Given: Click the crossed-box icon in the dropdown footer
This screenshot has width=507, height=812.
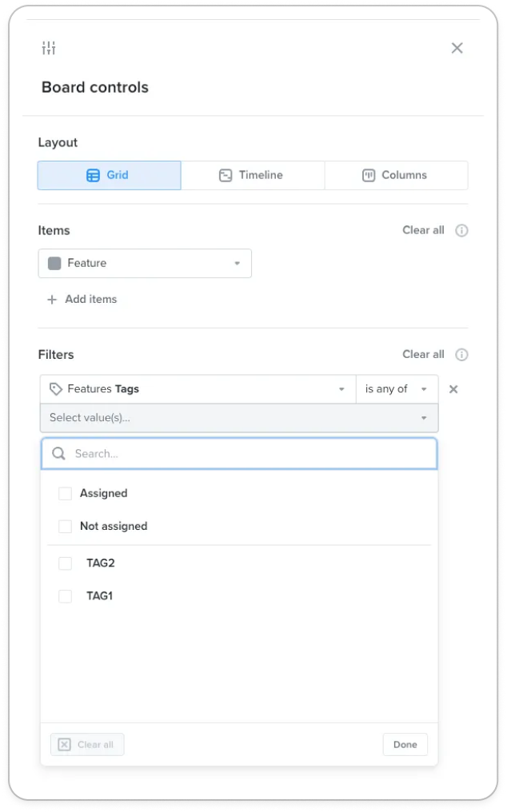Looking at the screenshot, I should tap(64, 745).
